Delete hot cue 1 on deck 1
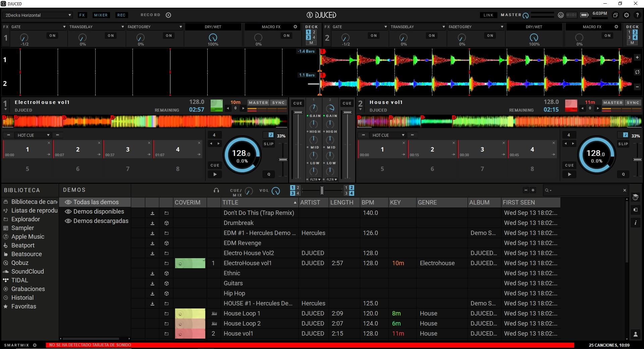This screenshot has height=349, width=644. click(49, 143)
